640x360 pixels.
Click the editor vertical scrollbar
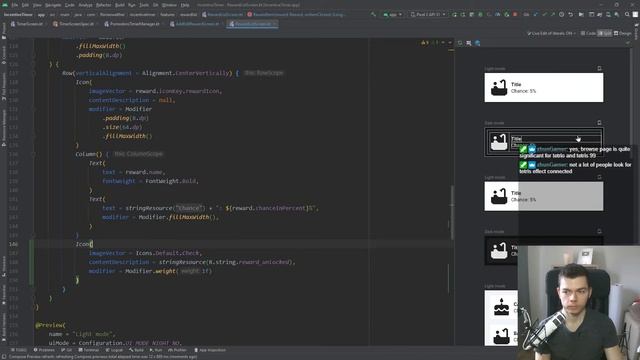pos(452,212)
